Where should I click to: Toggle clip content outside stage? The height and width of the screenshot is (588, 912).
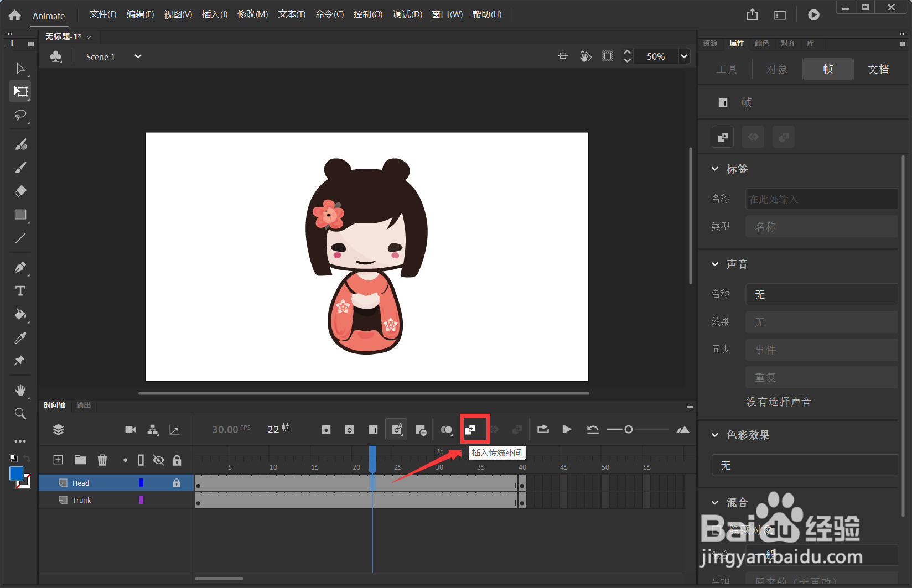608,56
